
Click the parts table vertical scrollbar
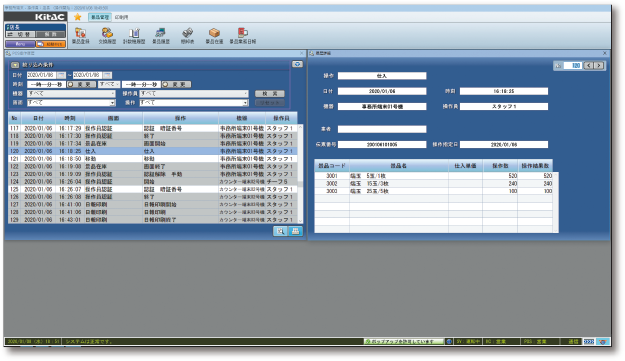coord(556,202)
